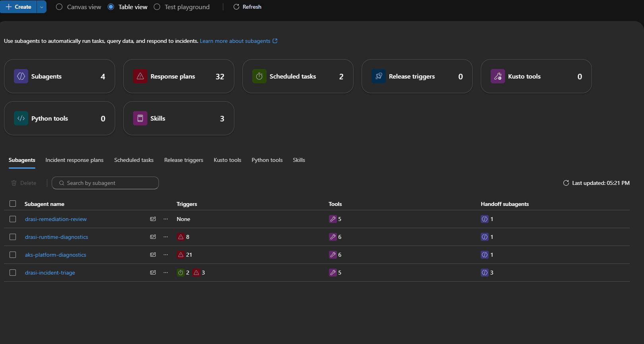The image size is (644, 344).
Task: Click the Python tools code icon
Action: [21, 118]
